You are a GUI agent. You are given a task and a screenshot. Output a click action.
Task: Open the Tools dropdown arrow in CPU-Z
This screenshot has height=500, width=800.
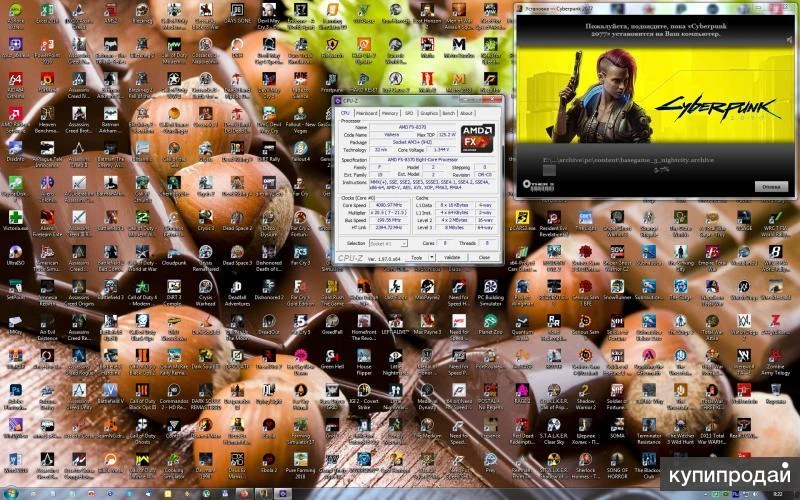point(430,257)
